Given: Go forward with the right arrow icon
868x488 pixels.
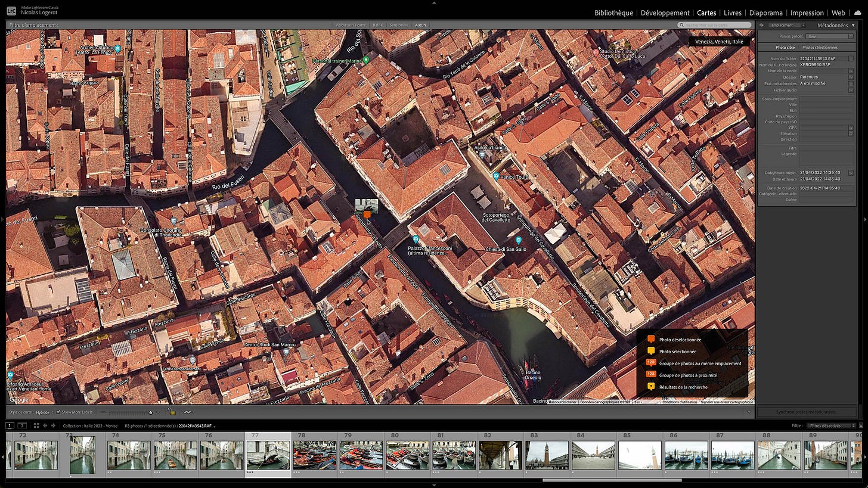Looking at the screenshot, I should (x=53, y=425).
